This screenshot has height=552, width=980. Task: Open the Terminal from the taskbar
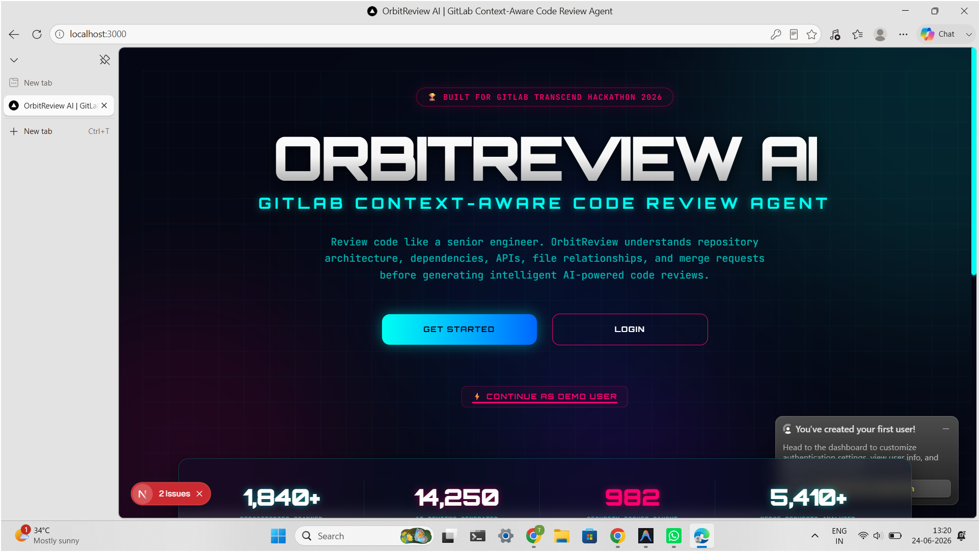click(x=477, y=536)
